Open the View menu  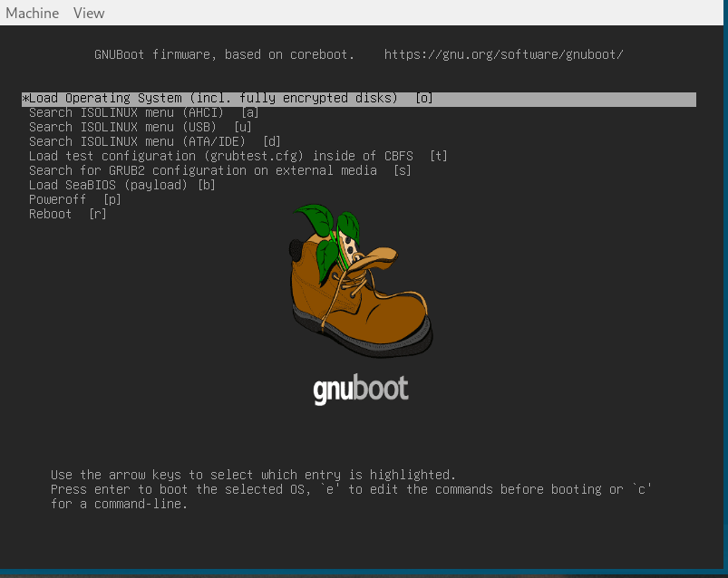(89, 13)
